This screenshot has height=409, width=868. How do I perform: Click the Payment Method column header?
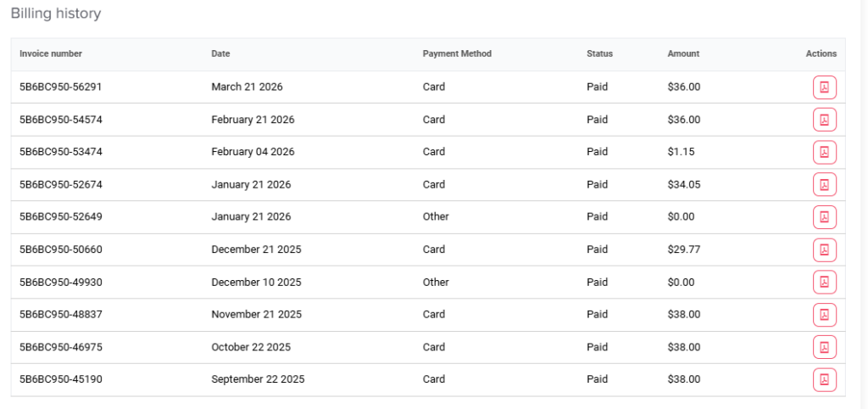click(x=457, y=54)
